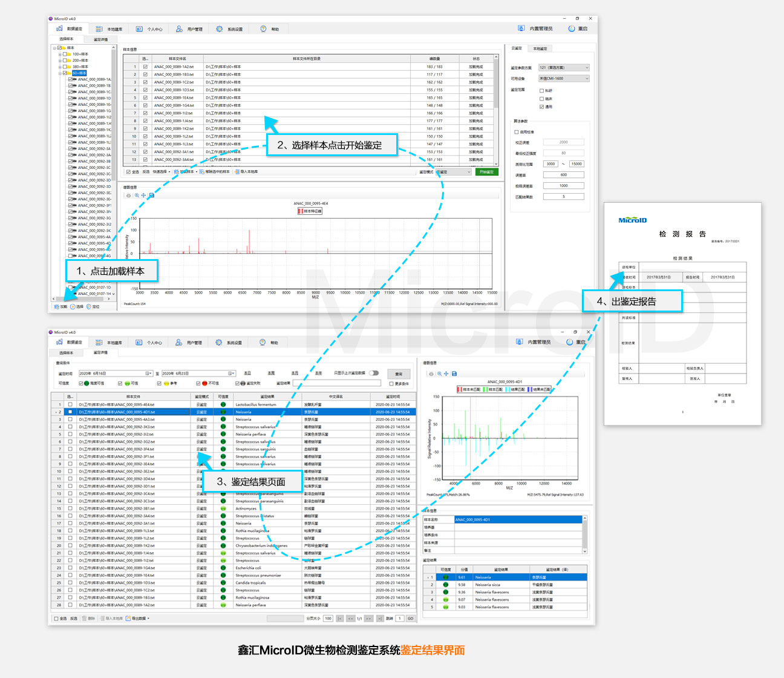Click zoom icon in bottom spectrum toolbar
This screenshot has height=678, width=784.
point(439,374)
